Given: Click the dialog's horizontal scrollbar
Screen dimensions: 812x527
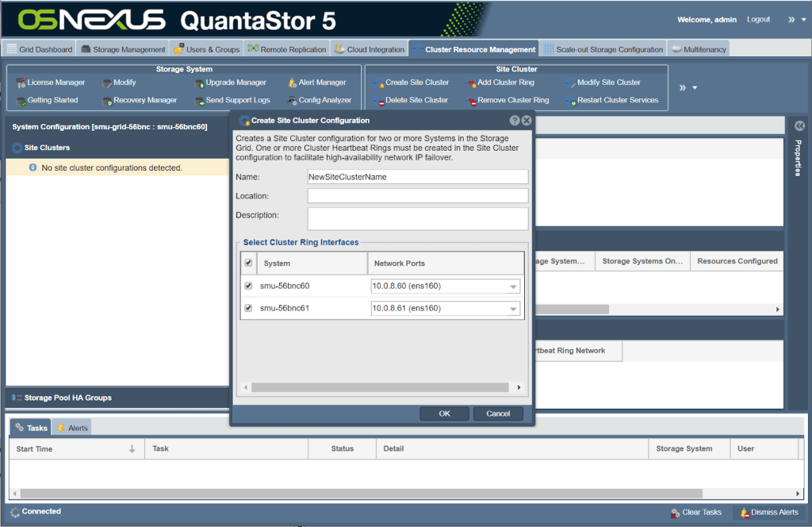Looking at the screenshot, I should [381, 387].
